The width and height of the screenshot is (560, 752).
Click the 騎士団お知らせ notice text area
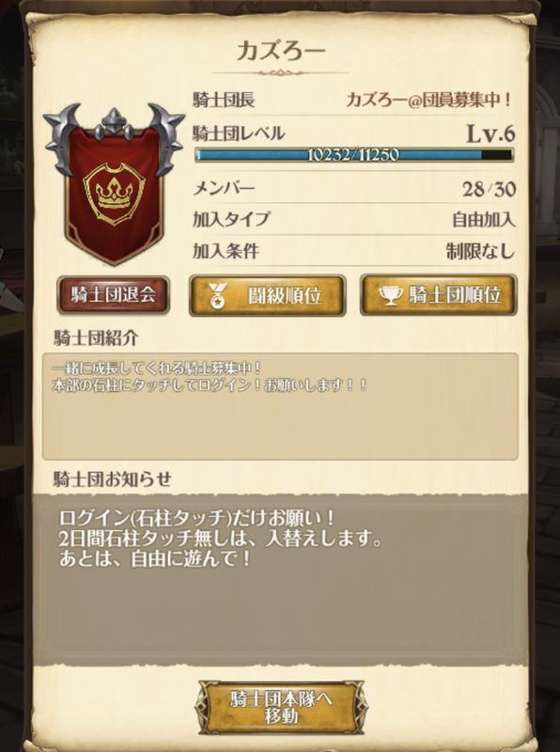(x=281, y=579)
